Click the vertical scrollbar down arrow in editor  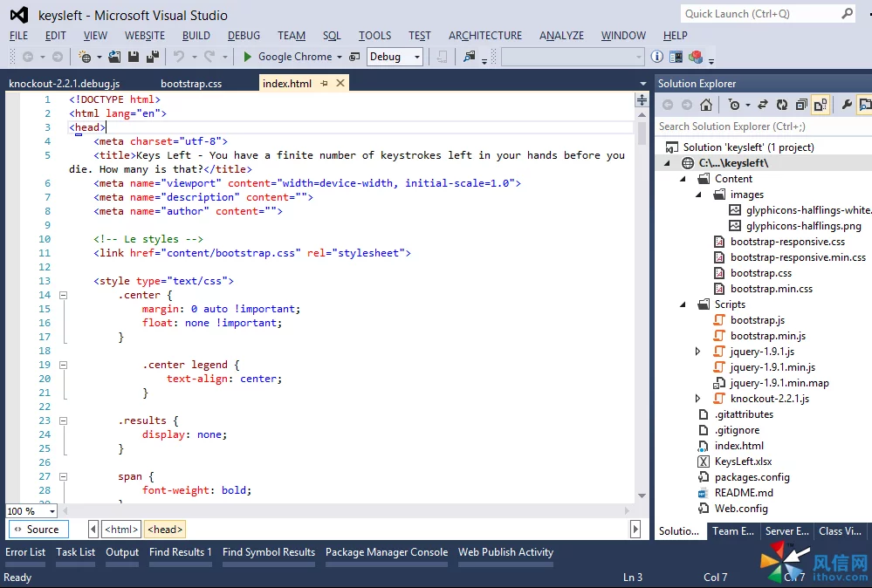642,496
